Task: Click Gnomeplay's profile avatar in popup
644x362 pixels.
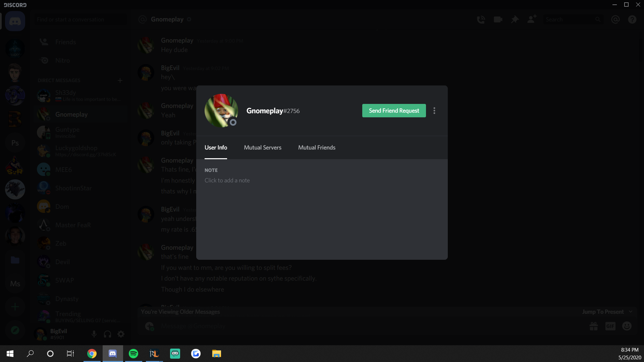Action: click(x=221, y=110)
